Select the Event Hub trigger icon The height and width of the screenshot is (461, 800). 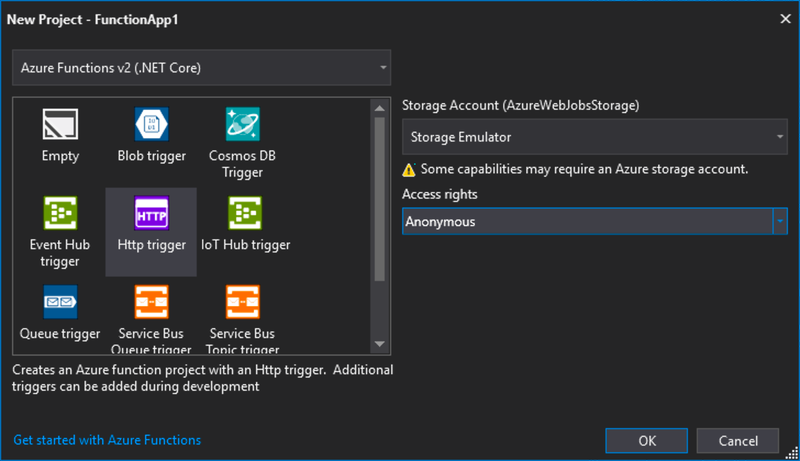click(x=60, y=213)
